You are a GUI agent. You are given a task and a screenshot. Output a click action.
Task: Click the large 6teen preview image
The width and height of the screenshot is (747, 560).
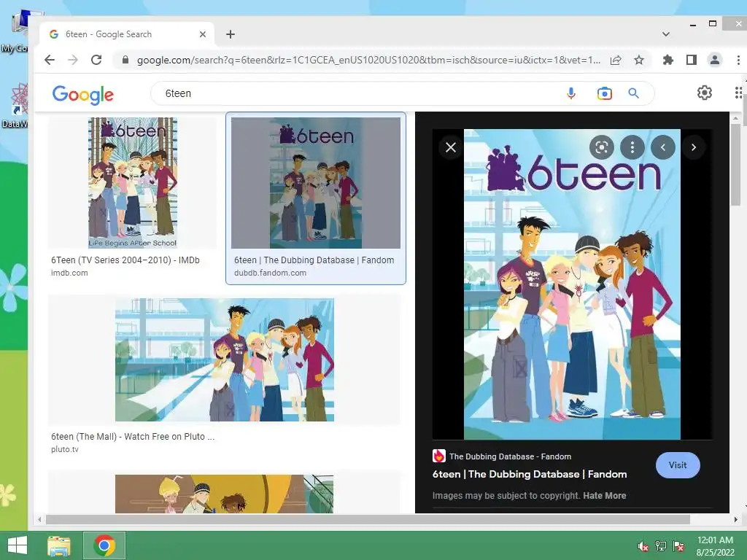(572, 284)
